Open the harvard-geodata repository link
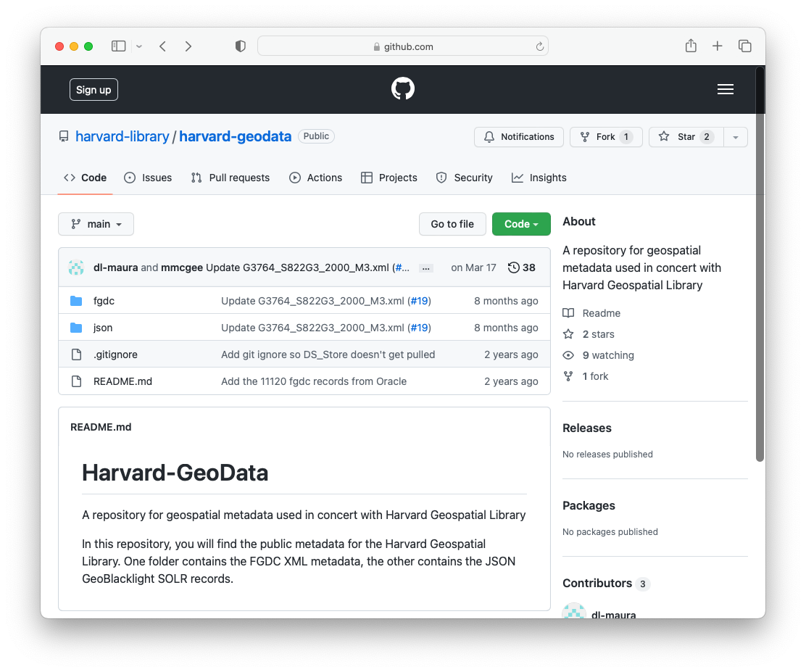The width and height of the screenshot is (806, 672). click(236, 136)
